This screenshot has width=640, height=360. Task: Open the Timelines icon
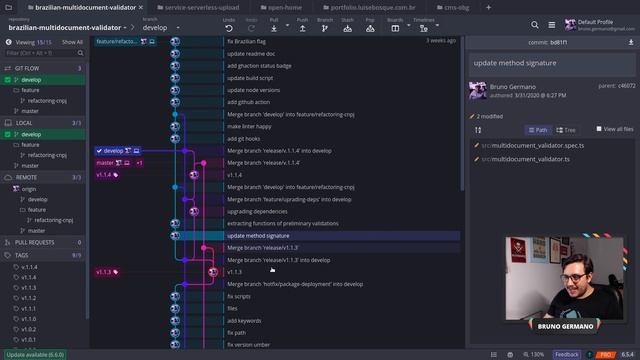point(424,29)
